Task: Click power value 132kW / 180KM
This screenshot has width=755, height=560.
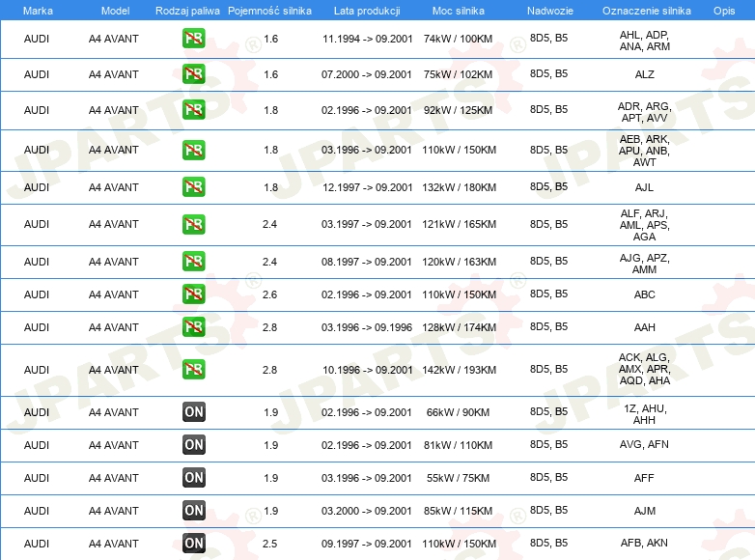Action: pyautogui.click(x=459, y=187)
